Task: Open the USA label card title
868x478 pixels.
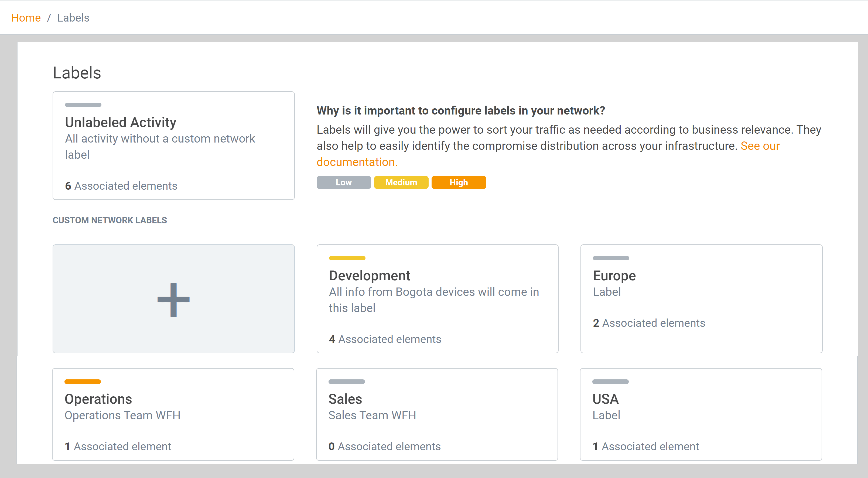Action: [605, 399]
